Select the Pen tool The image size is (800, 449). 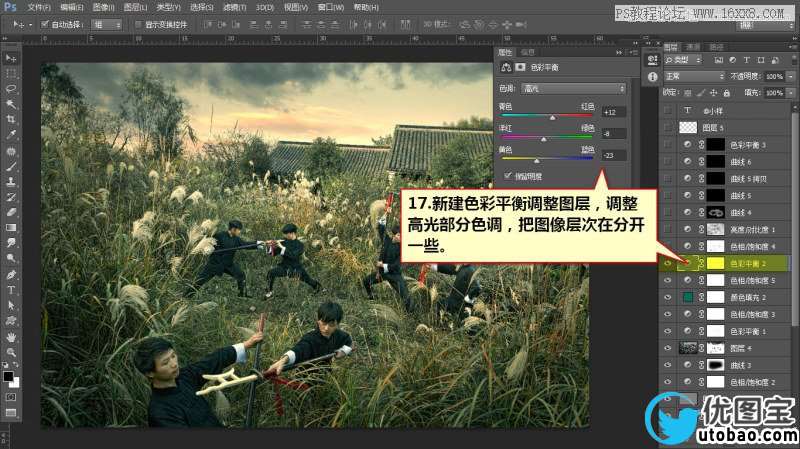pos(11,275)
